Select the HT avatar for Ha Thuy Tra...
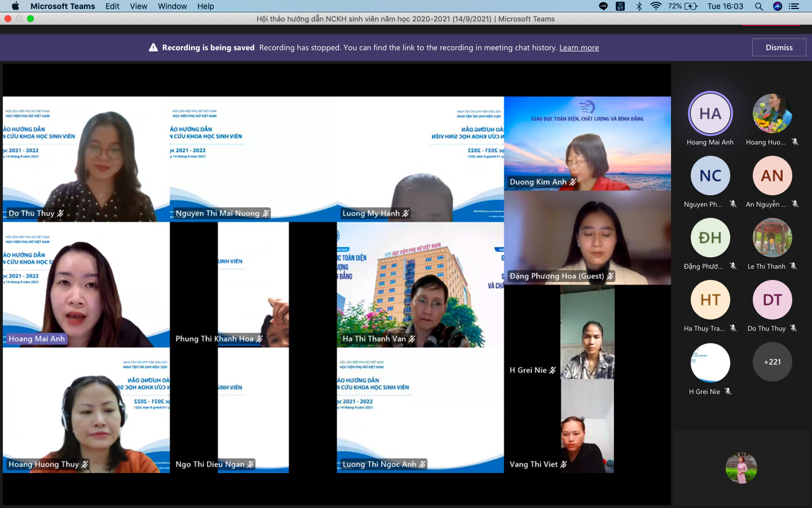Image resolution: width=812 pixels, height=508 pixels. pos(710,300)
